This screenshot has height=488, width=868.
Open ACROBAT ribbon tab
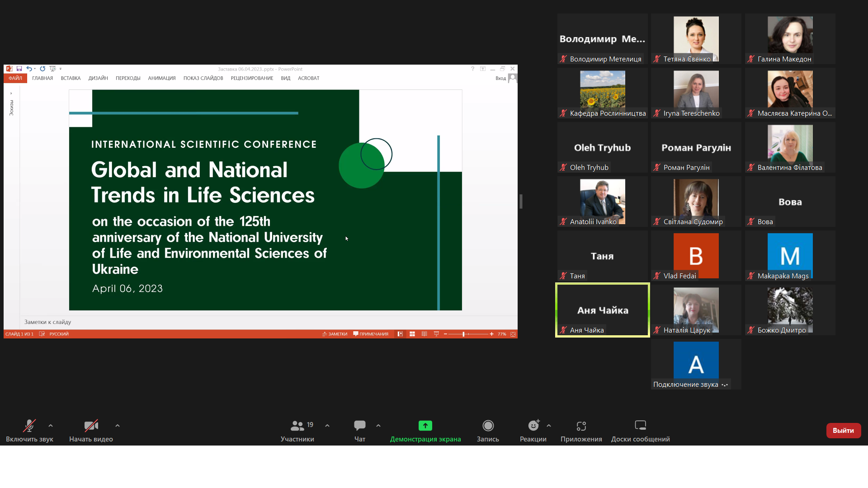[x=309, y=78]
